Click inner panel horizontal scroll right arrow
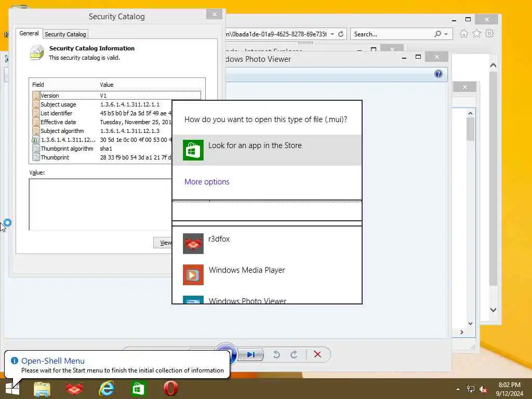The image size is (532, 399). click(462, 332)
